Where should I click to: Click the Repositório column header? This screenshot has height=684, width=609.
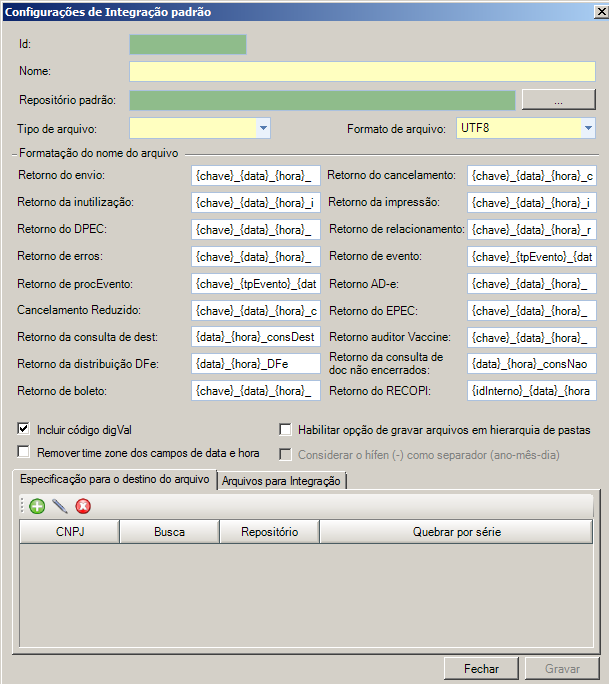coord(269,532)
